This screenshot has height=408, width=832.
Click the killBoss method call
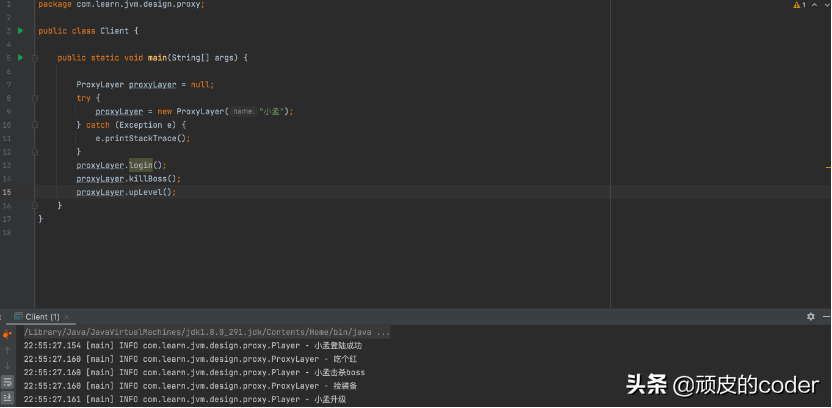(147, 178)
